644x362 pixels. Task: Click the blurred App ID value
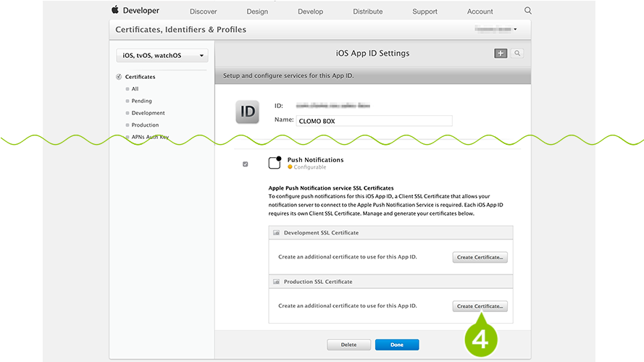pyautogui.click(x=333, y=106)
